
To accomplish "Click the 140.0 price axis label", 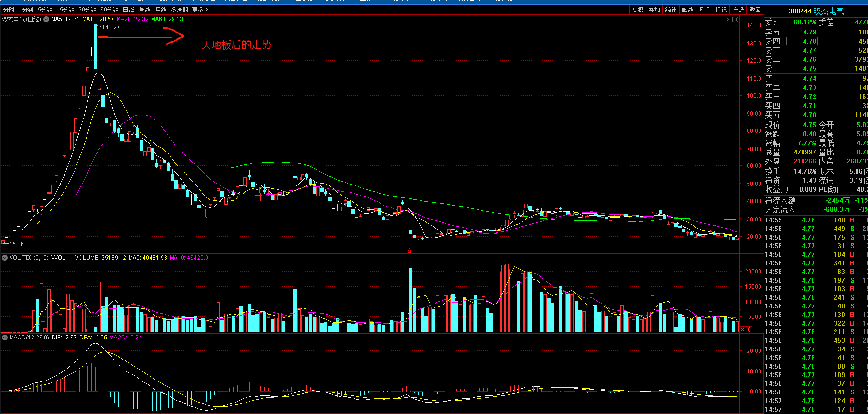I will 754,25.
